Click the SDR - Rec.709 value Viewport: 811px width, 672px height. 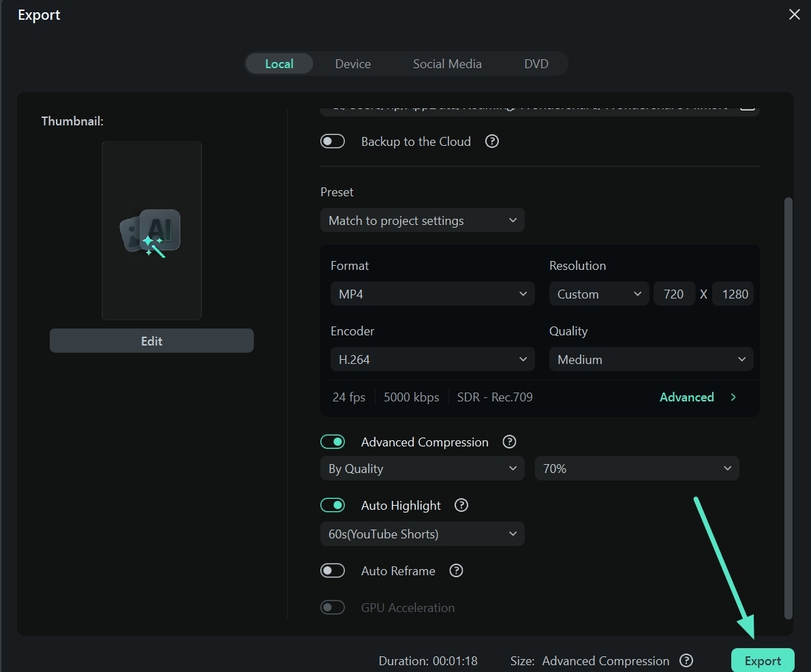click(495, 397)
